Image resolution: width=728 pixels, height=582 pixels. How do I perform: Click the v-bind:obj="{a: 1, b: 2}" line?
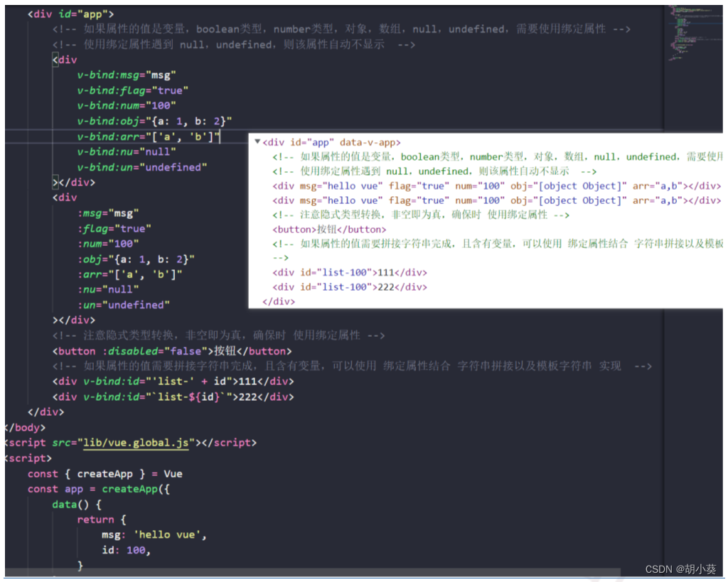click(154, 121)
